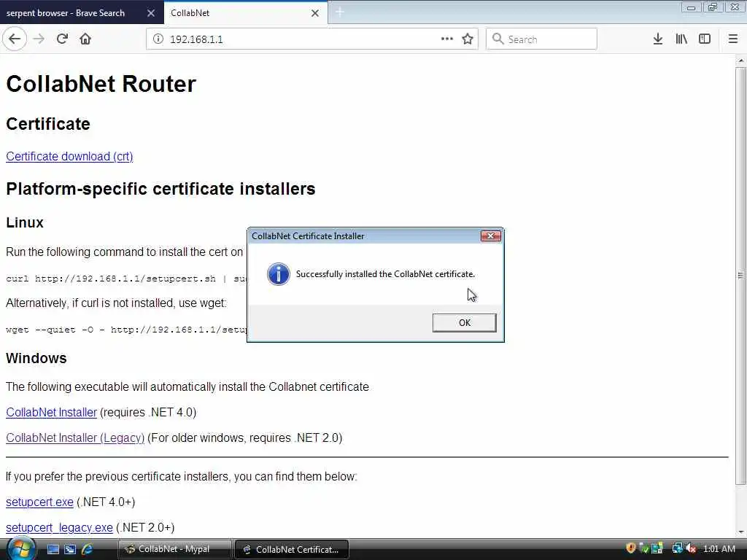Screen dimensions: 747x560
Task: Reload the current page
Action: click(x=63, y=39)
